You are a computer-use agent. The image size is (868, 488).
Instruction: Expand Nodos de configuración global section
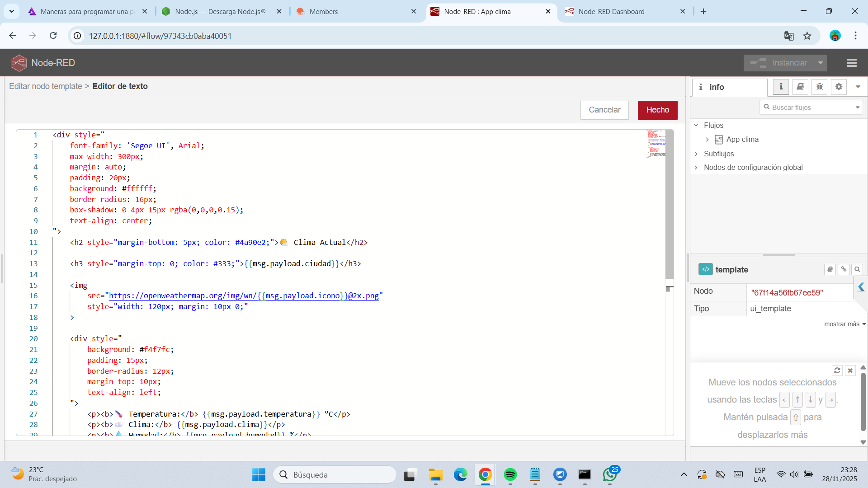696,168
